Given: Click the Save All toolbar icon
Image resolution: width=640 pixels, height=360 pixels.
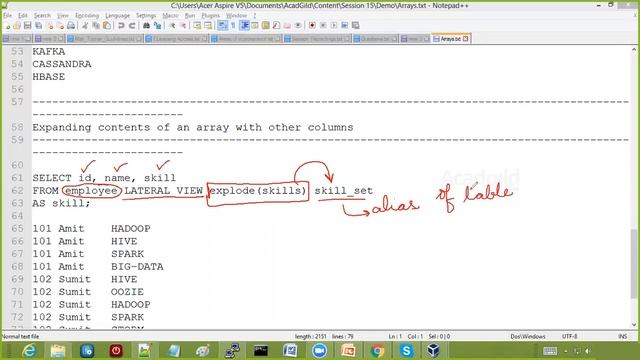Looking at the screenshot, I should point(38,26).
